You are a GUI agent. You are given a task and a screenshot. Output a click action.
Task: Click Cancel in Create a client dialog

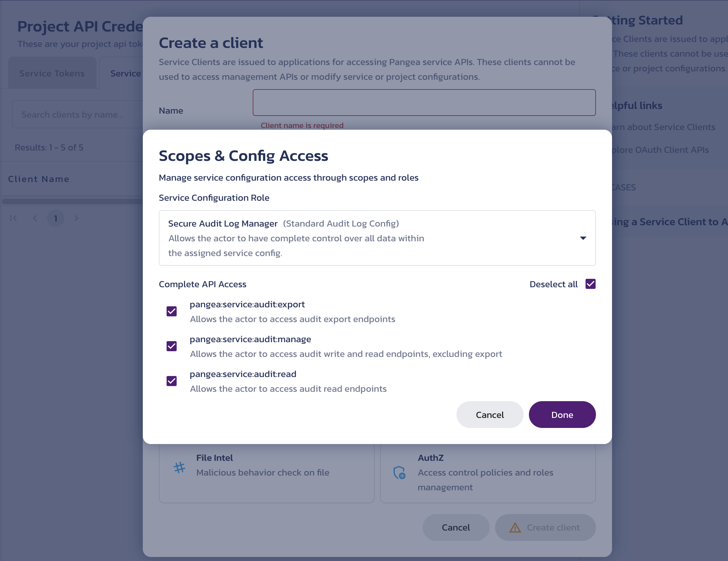coord(456,527)
